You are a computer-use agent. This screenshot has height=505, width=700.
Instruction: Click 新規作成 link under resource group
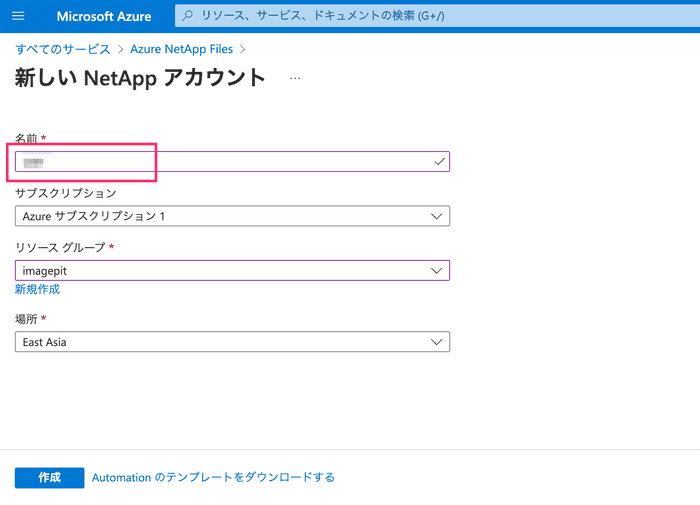tap(38, 289)
